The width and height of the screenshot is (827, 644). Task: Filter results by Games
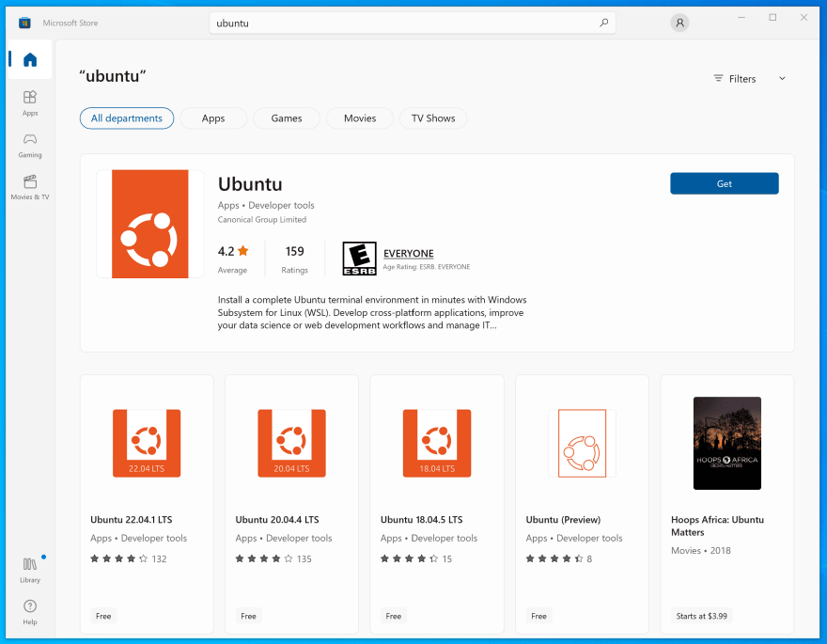[x=287, y=118]
